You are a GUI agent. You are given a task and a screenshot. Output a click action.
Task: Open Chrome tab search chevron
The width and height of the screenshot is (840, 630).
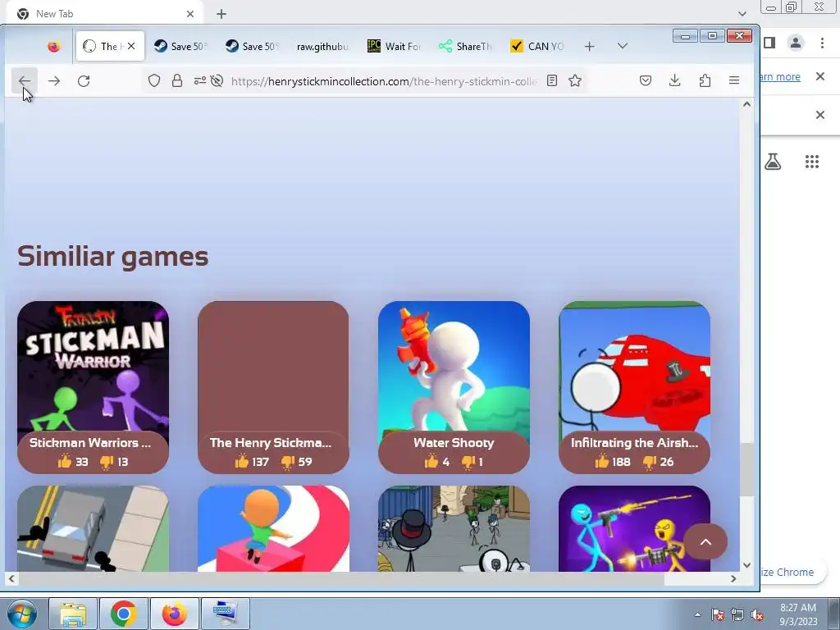[x=742, y=13]
